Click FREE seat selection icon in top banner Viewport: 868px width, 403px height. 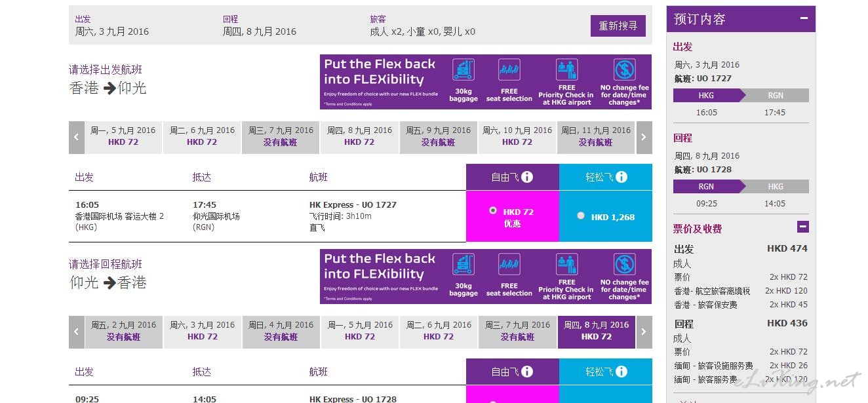pos(509,69)
